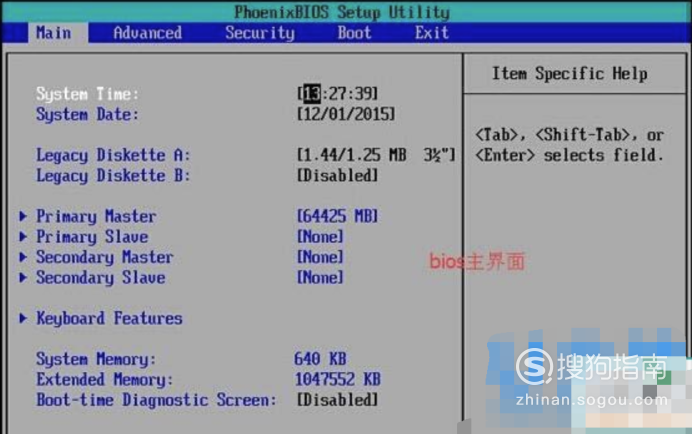
Task: Open the Boot tab
Action: pyautogui.click(x=354, y=33)
